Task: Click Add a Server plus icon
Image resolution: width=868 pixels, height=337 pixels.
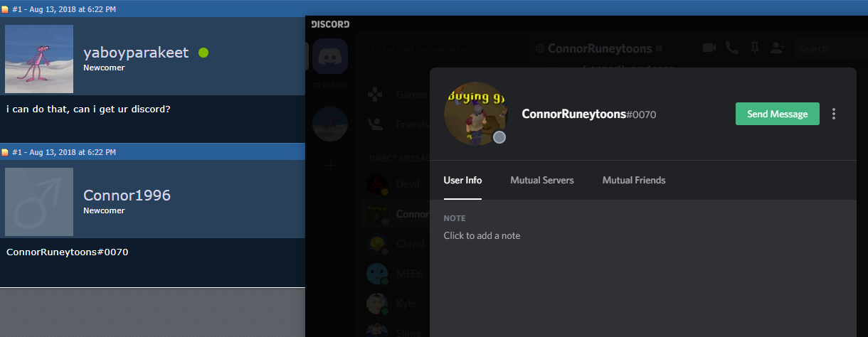Action: (x=330, y=165)
